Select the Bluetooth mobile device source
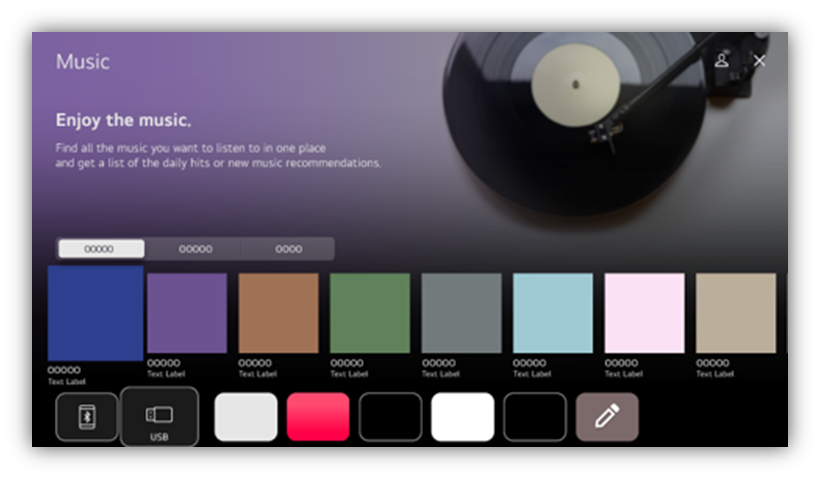The height and width of the screenshot is (479, 820). tap(87, 417)
